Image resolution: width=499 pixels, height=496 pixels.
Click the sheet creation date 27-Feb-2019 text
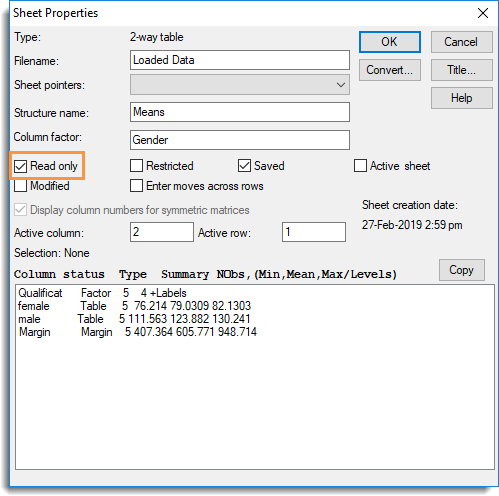[x=412, y=225]
